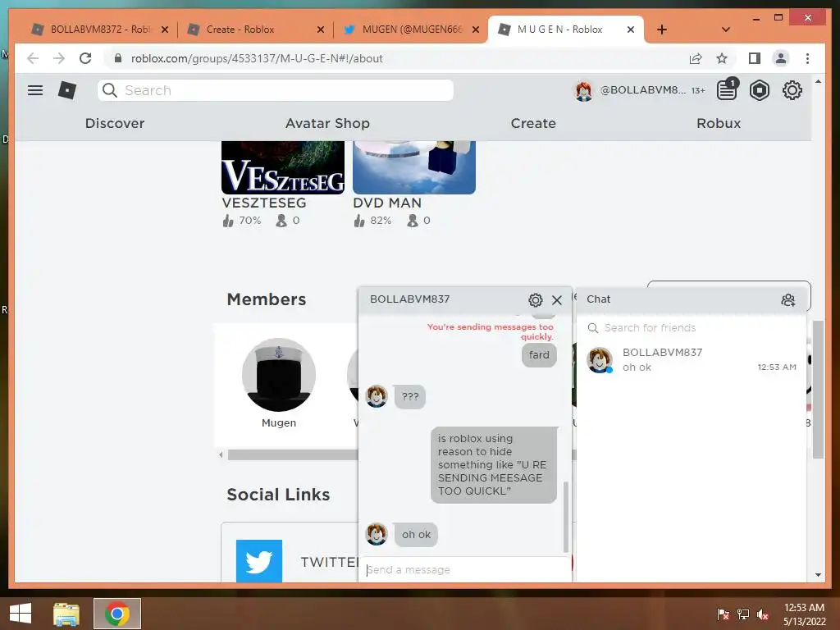The height and width of the screenshot is (630, 840).
Task: Open the Discover menu item
Action: point(115,123)
